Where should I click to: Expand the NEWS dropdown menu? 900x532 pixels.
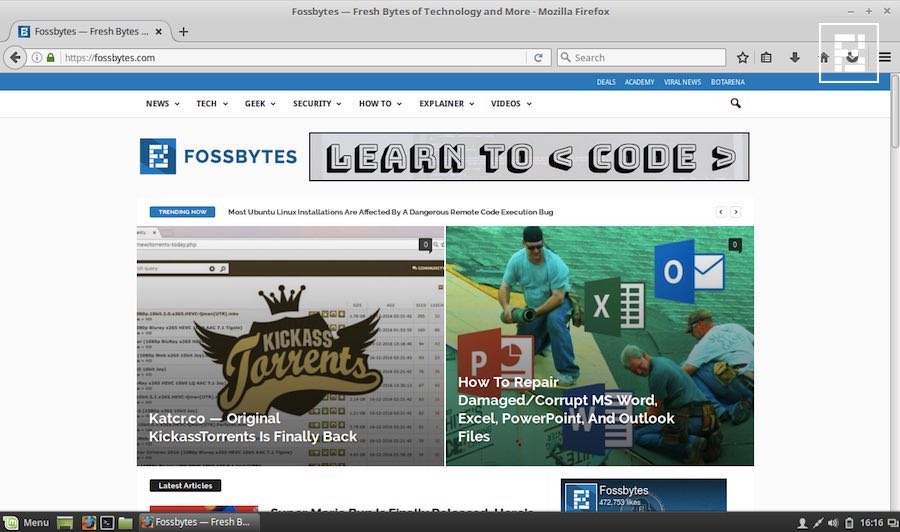(162, 104)
